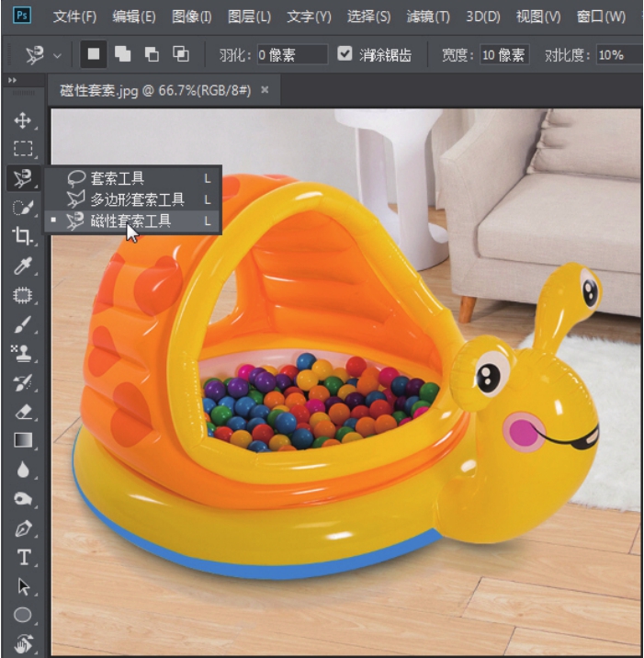The height and width of the screenshot is (658, 644).
Task: Click the 对比度: label
Action: pos(568,55)
